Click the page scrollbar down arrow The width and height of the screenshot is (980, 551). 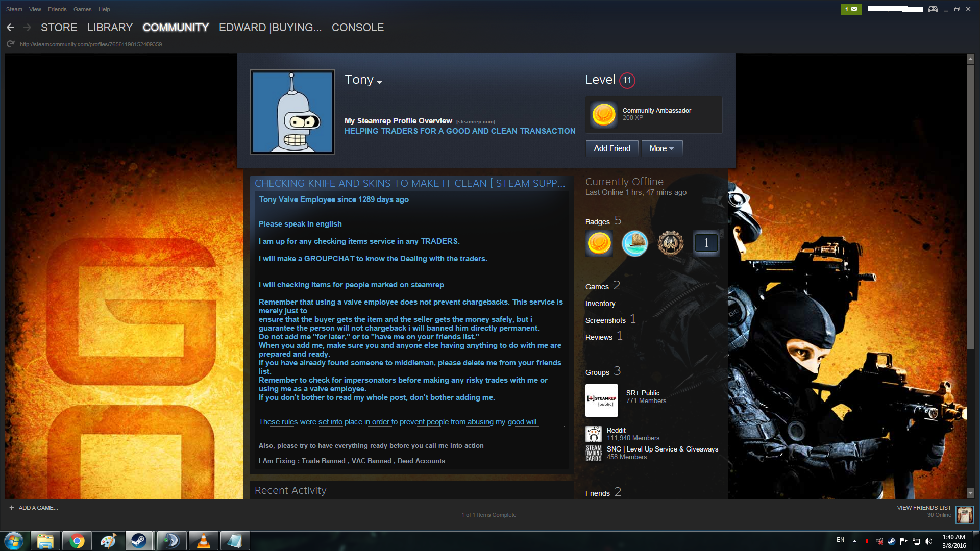click(970, 493)
